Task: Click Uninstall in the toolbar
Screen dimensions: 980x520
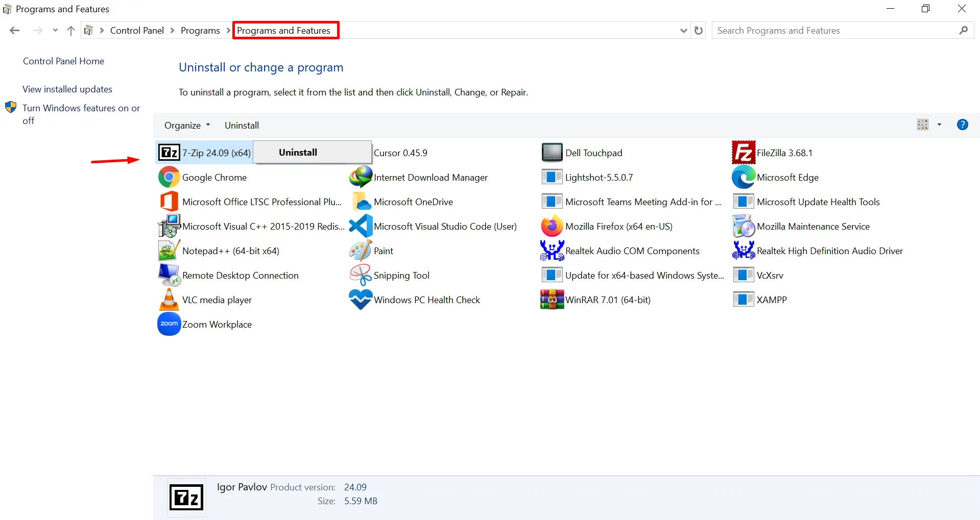Action: pyautogui.click(x=242, y=126)
